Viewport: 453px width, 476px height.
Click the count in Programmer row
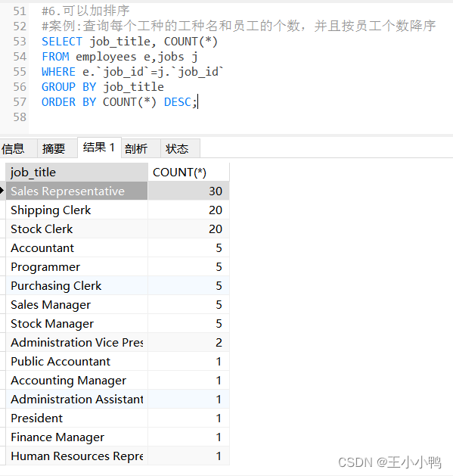coord(188,267)
